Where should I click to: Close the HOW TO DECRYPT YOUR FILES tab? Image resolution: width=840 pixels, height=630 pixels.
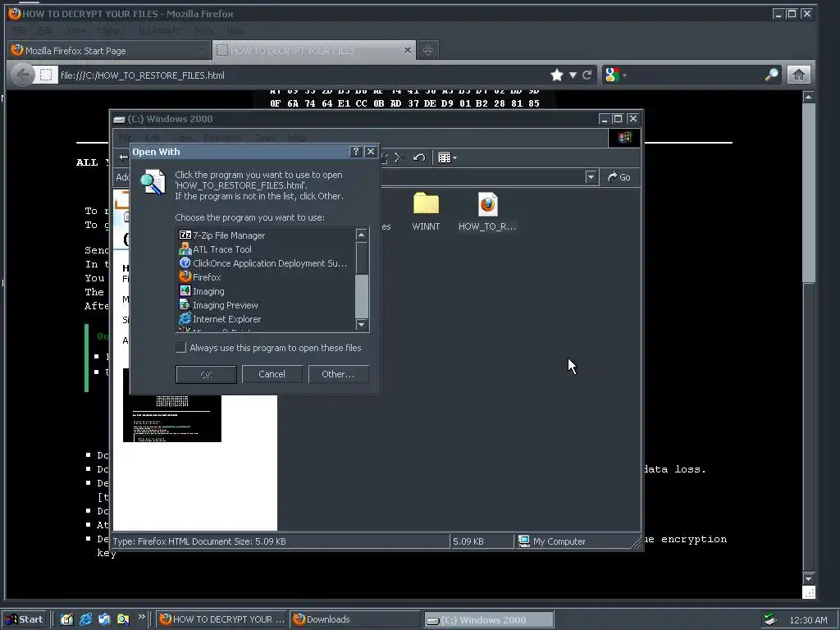[x=408, y=50]
